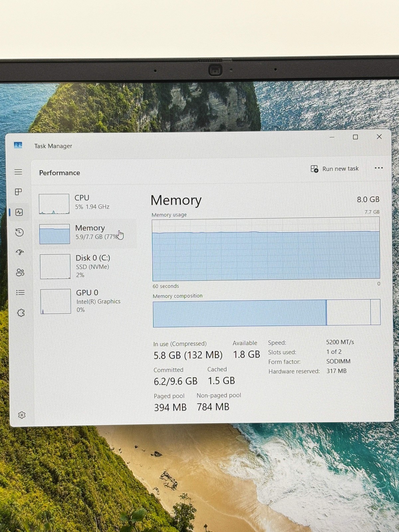The height and width of the screenshot is (532, 399).
Task: Open the Details page list icon
Action: pos(21,293)
